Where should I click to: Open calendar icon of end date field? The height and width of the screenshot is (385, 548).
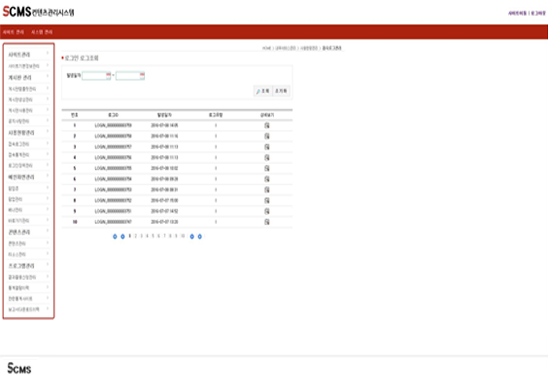pyautogui.click(x=142, y=75)
